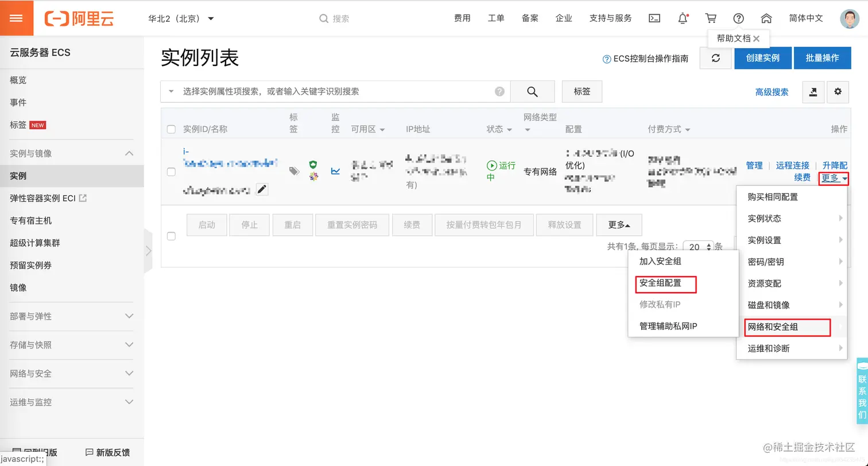Screen dimensions: 868x466
Task: Click the 联系我们 floating widget
Action: coord(862,391)
